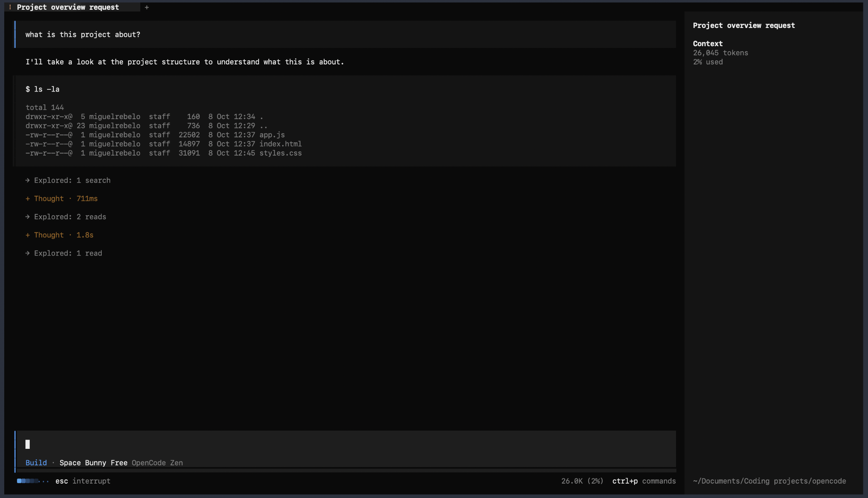Expand the Explored: 1 read entry

point(64,253)
